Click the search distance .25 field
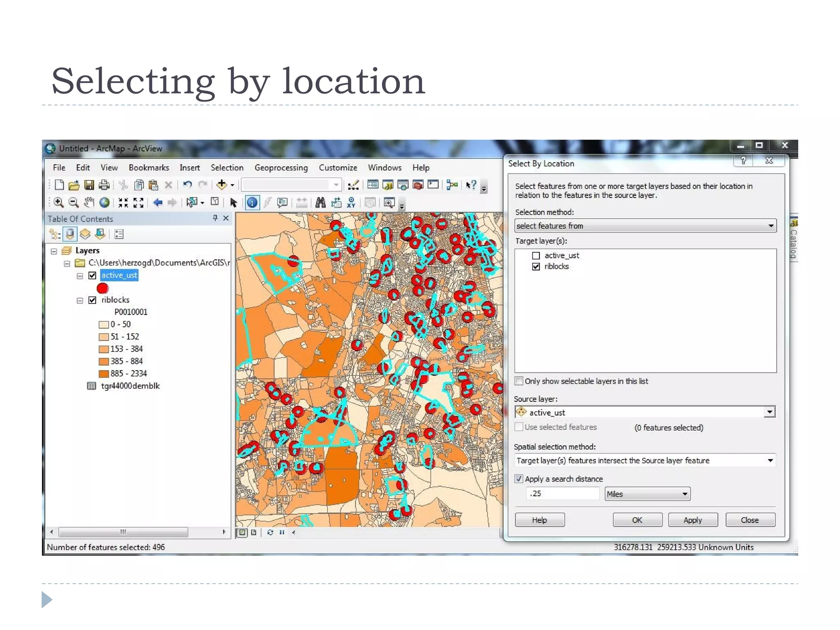Image resolution: width=840 pixels, height=630 pixels. (562, 493)
